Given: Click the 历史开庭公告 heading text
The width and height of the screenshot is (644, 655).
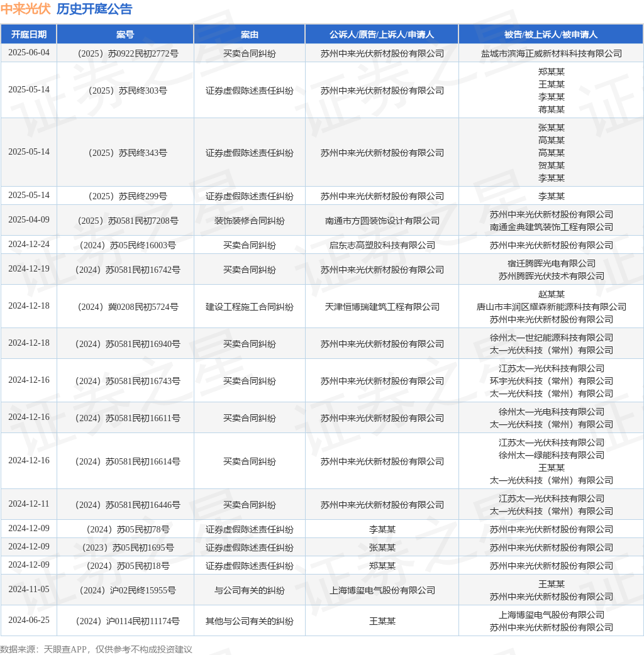Looking at the screenshot, I should (94, 9).
